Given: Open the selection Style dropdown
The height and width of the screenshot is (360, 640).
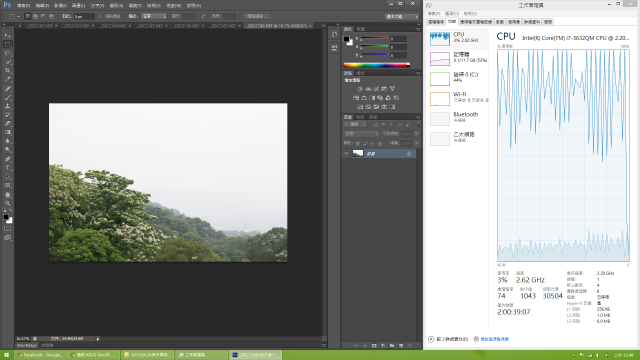Looking at the screenshot, I should click(154, 16).
